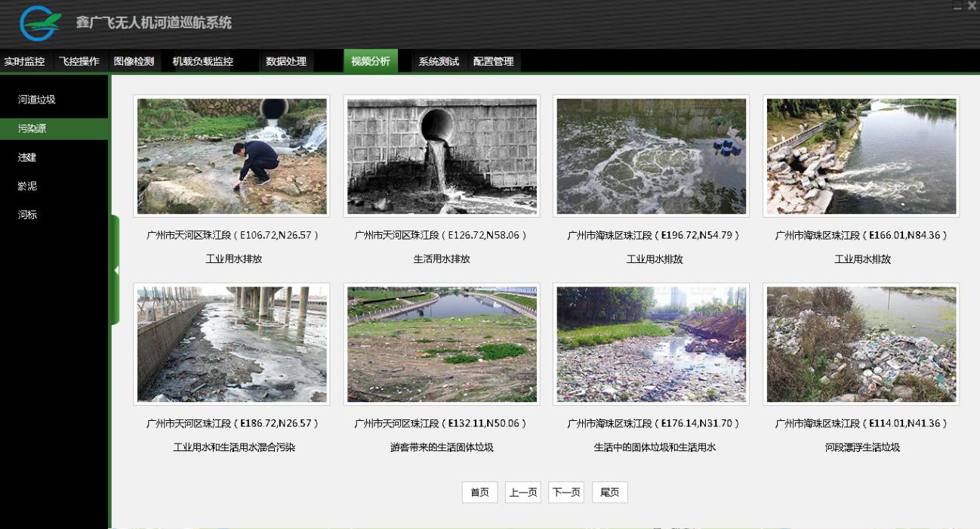Close the application window

point(972,6)
